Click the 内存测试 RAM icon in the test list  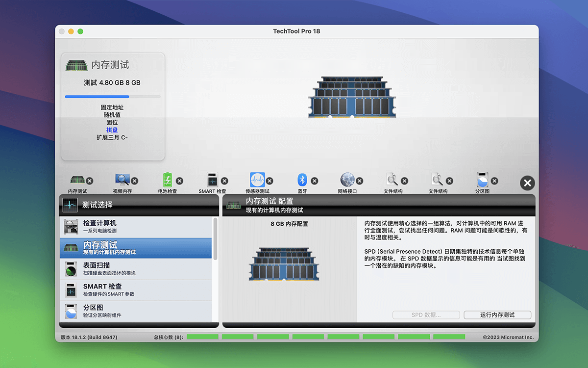point(71,248)
